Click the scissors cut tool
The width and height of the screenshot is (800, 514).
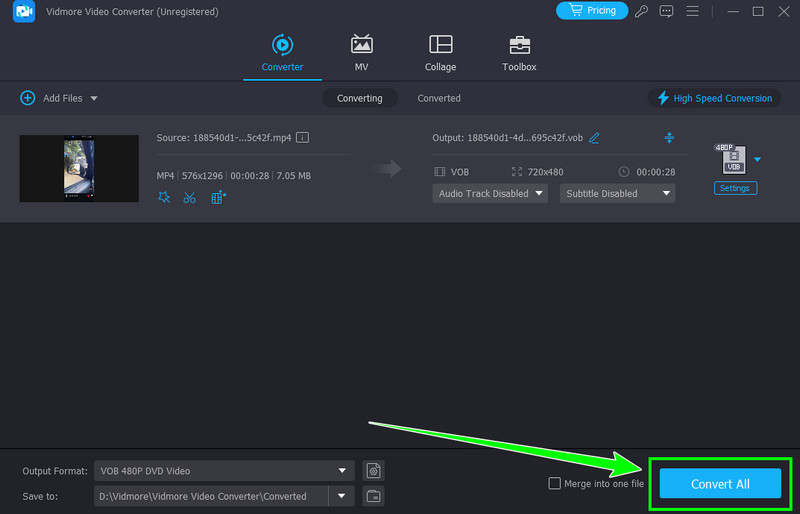click(190, 197)
